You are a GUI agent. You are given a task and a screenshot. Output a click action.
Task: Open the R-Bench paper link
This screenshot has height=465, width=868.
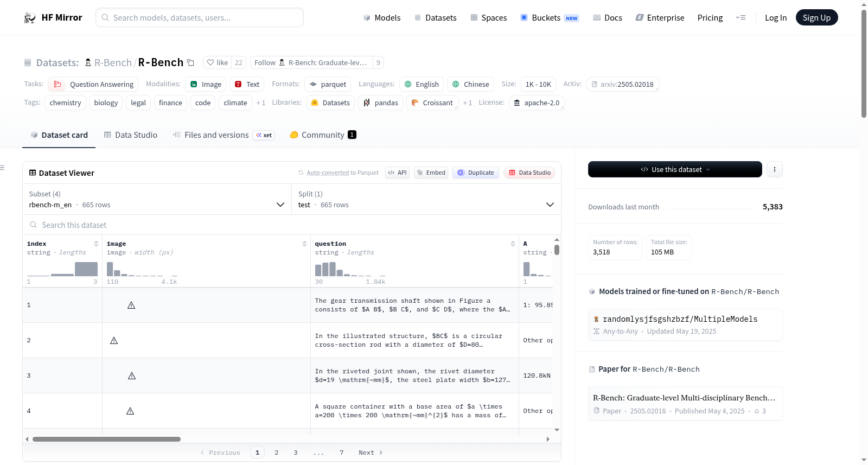coord(685,404)
